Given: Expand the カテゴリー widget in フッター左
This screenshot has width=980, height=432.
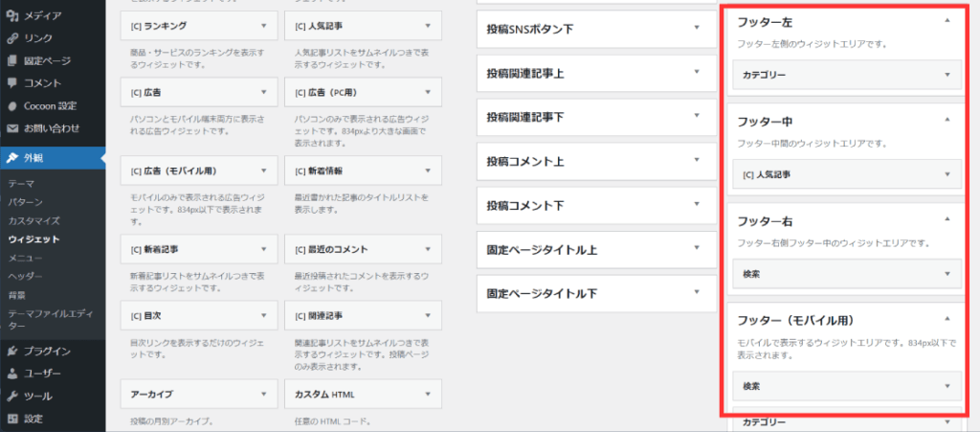Looking at the screenshot, I should [947, 74].
